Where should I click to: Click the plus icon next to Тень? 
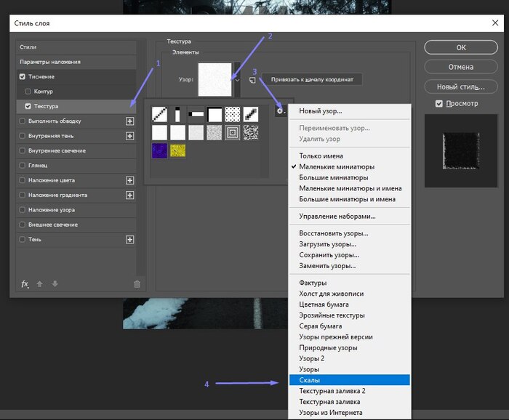130,239
